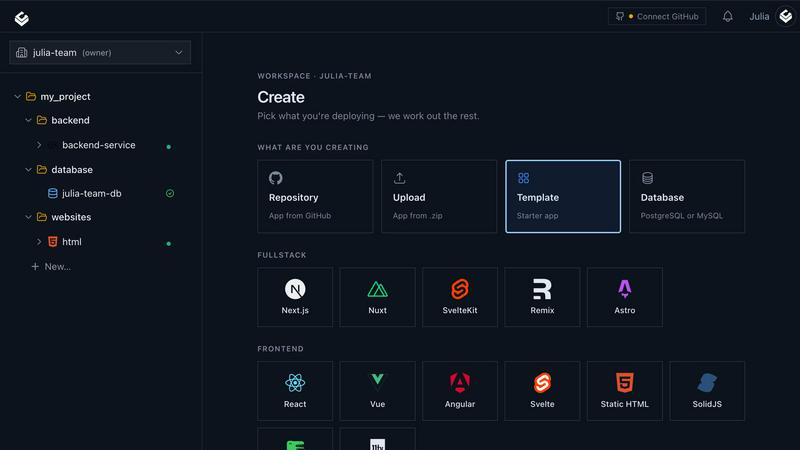Click the 'websites' folder label
Screen dimensions: 800x450
point(71,217)
